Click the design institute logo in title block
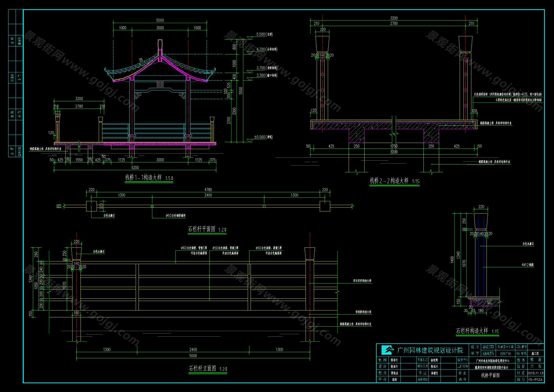The height and width of the screenshot is (392, 554). click(x=388, y=350)
